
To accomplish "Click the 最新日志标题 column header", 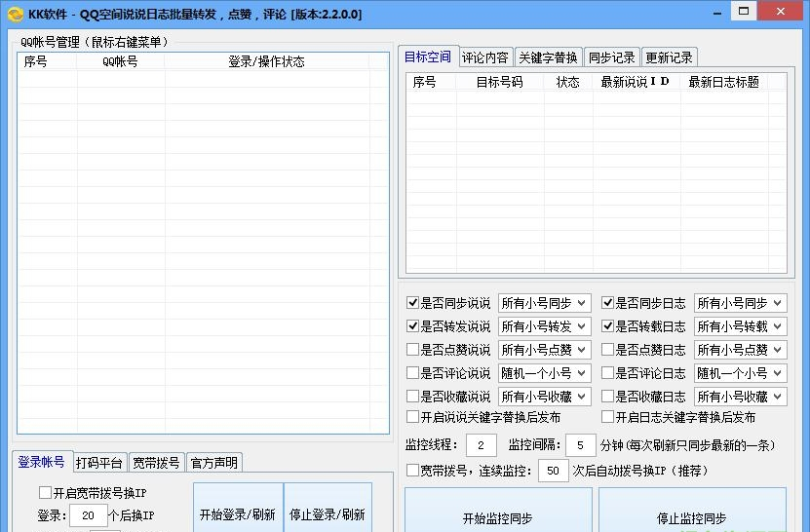I will click(723, 82).
